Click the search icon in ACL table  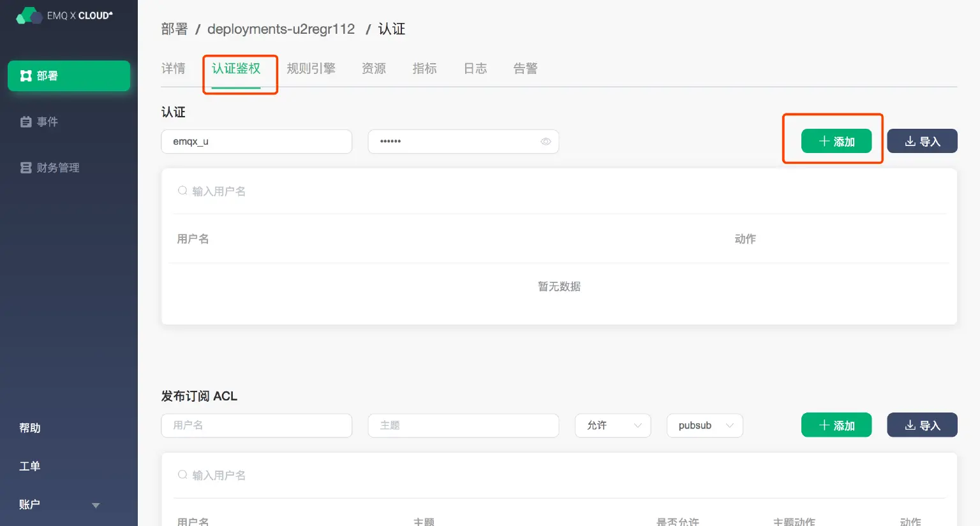(x=182, y=475)
